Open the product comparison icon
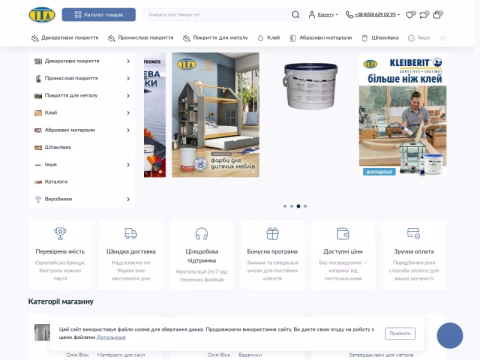The image size is (480, 360). [424, 15]
